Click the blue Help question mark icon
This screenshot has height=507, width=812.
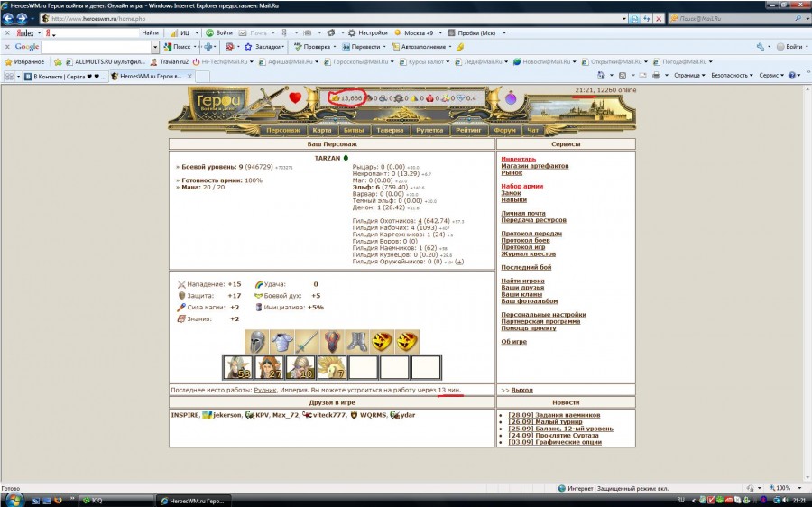click(792, 76)
